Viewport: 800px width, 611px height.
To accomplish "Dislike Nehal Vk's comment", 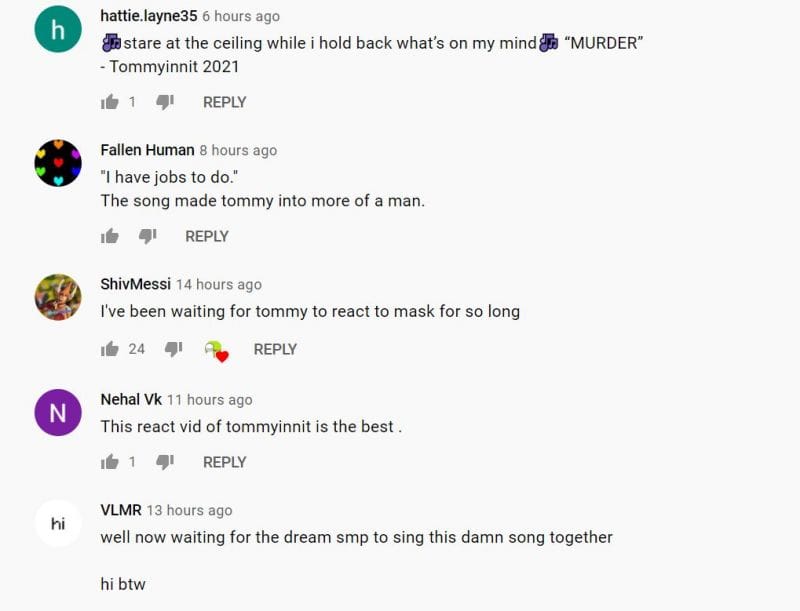I will [x=165, y=461].
